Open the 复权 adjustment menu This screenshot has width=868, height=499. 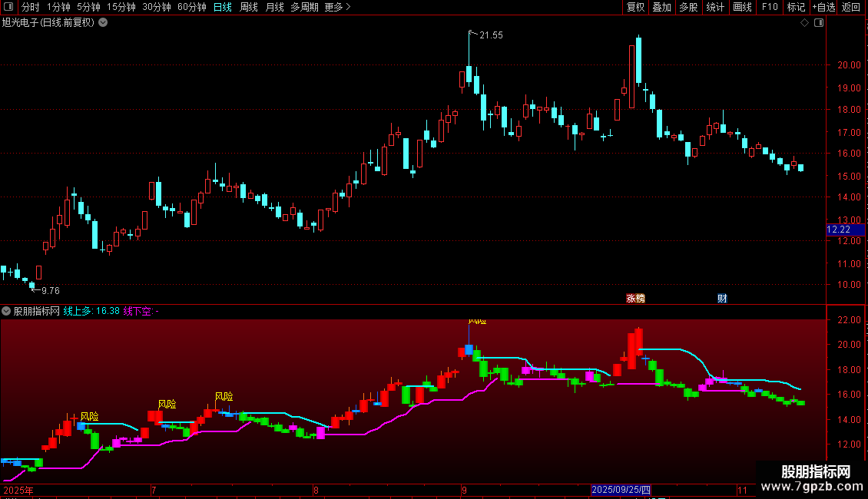coord(635,7)
